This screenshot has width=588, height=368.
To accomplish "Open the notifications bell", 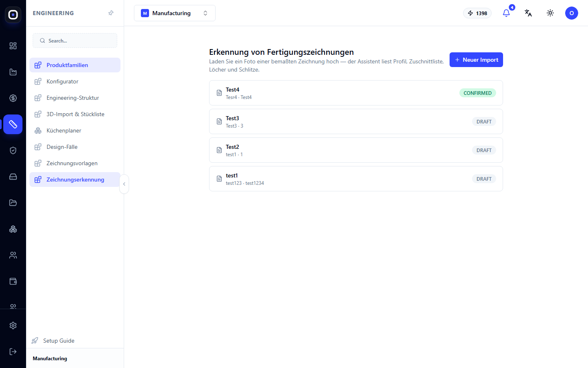I will (x=506, y=13).
